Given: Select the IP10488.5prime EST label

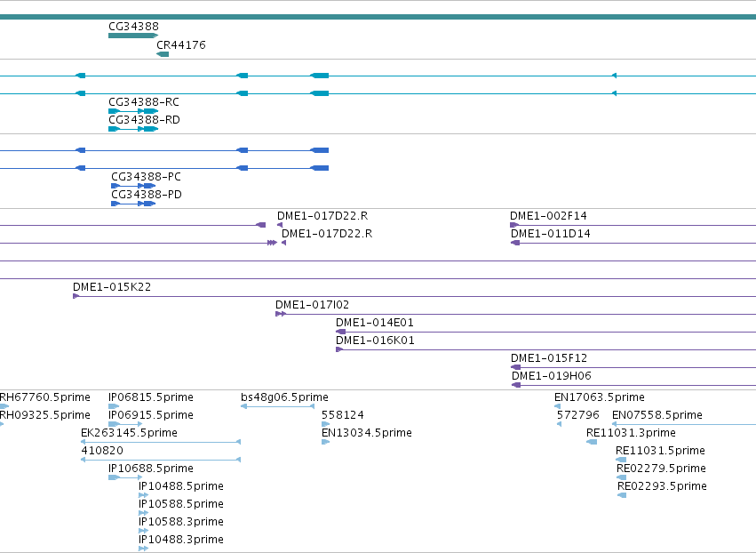Looking at the screenshot, I should (x=181, y=486).
